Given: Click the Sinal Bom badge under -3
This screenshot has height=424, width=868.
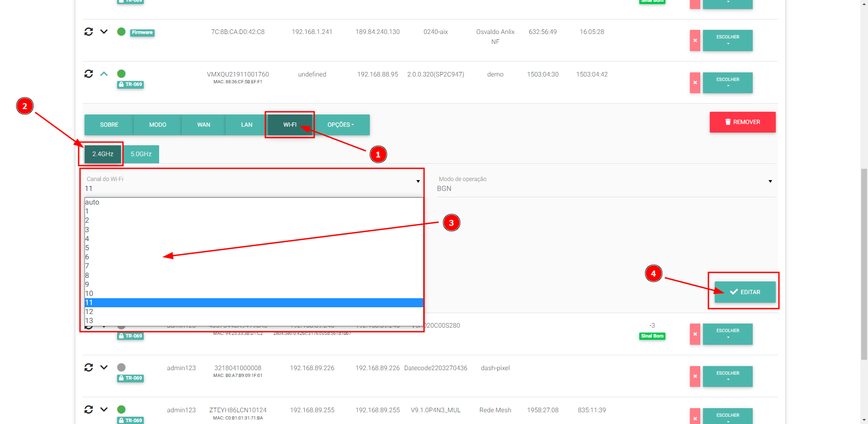Looking at the screenshot, I should 652,336.
